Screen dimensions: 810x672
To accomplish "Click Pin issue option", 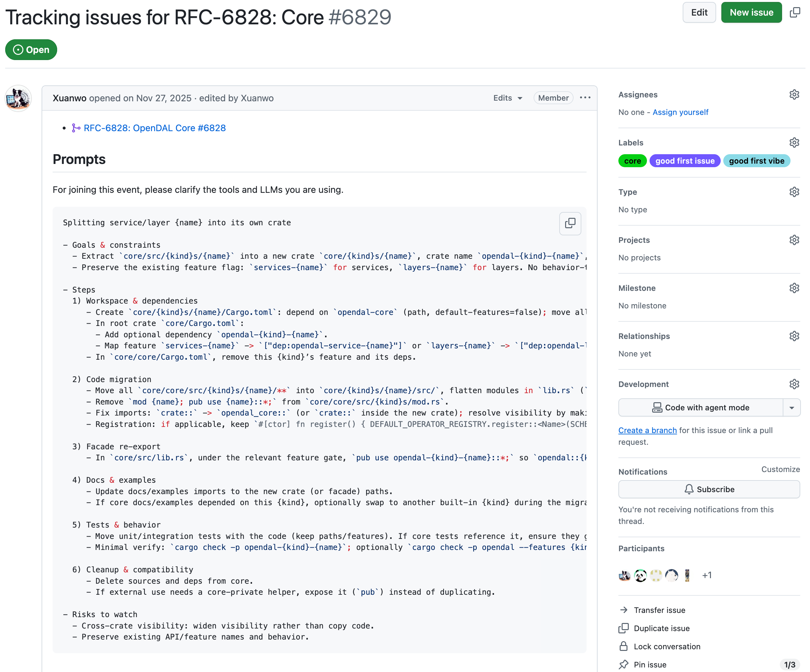I will (x=650, y=665).
